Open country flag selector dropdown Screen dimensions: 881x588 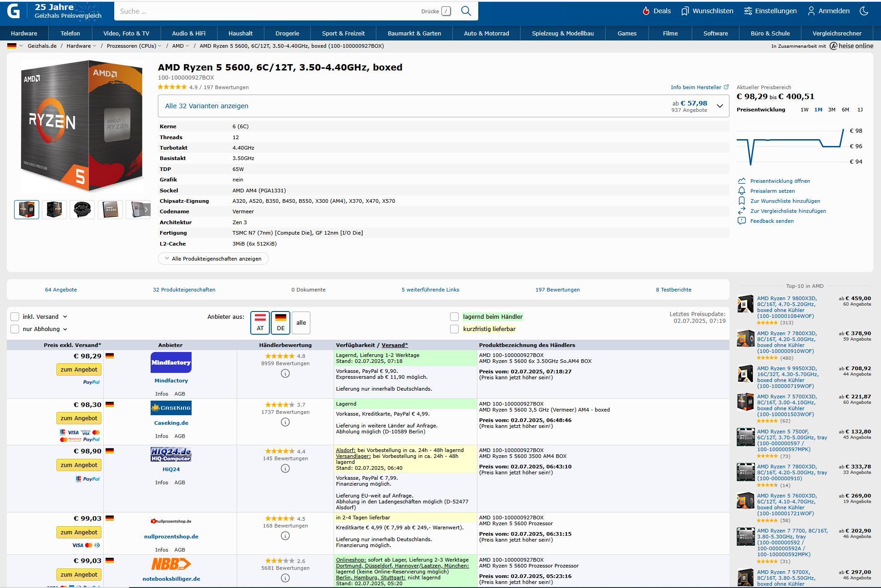click(x=15, y=46)
